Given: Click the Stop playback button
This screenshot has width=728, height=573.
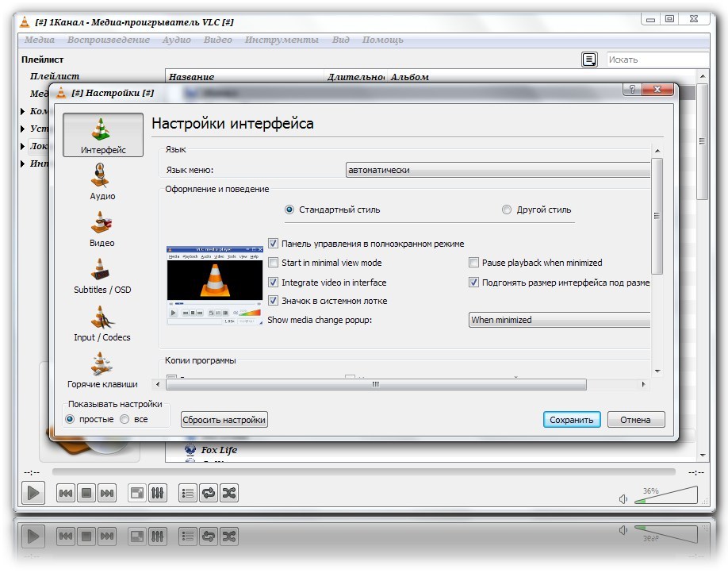Looking at the screenshot, I should [86, 493].
